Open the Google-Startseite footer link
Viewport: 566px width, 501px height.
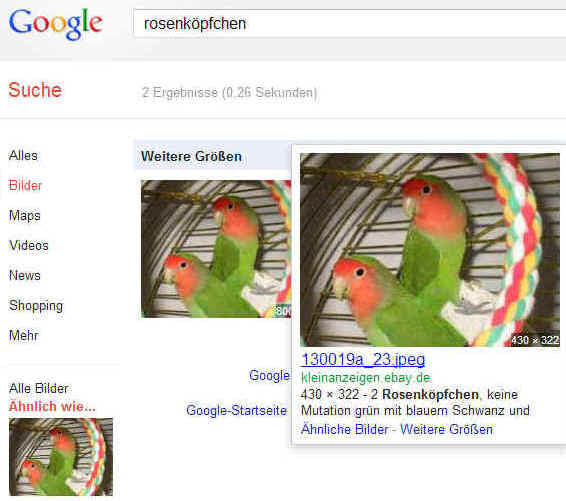pos(237,410)
